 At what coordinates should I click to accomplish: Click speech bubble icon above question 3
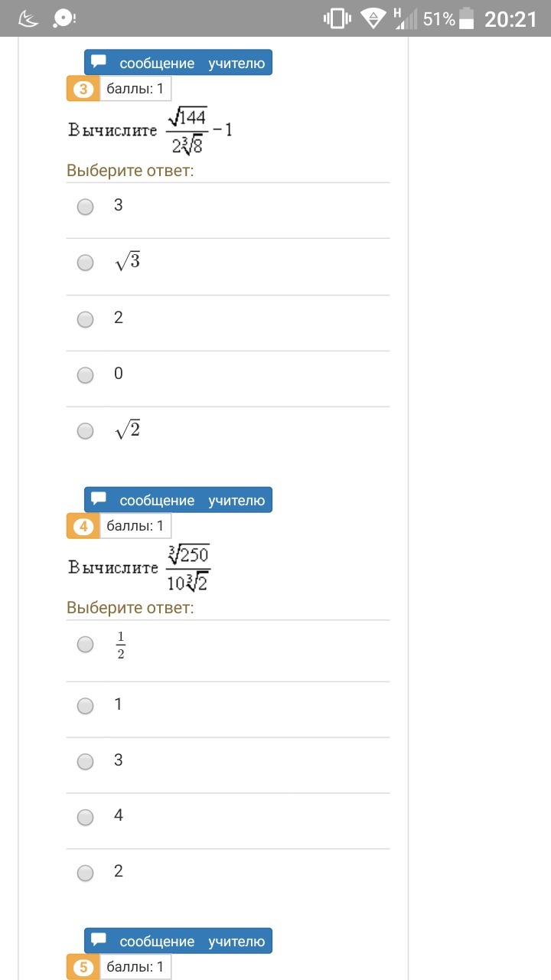[99, 62]
